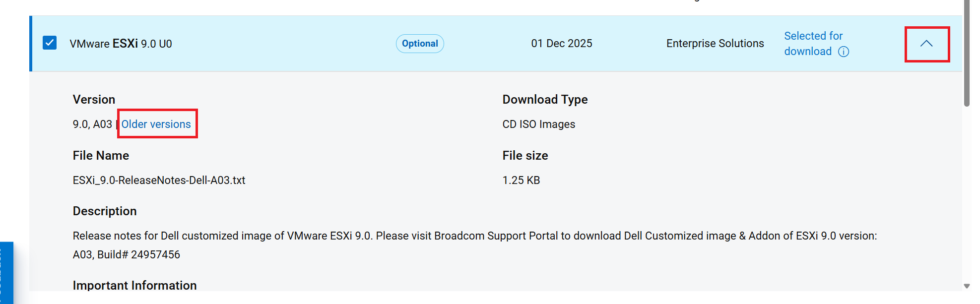Click the VMware ESXi 9.0 U0 title text
Screen dimensions: 980x304
[x=122, y=44]
